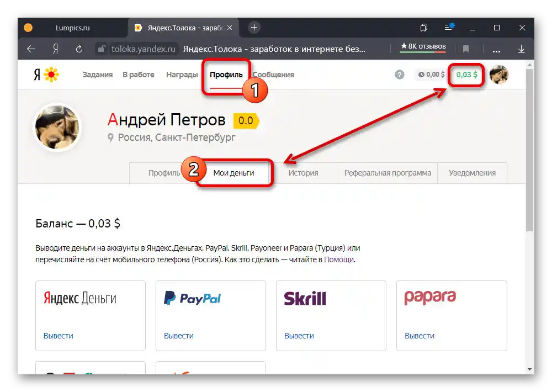Screen dimensions: 552x392
Task: Open the user avatar menu in the top right
Action: point(499,75)
